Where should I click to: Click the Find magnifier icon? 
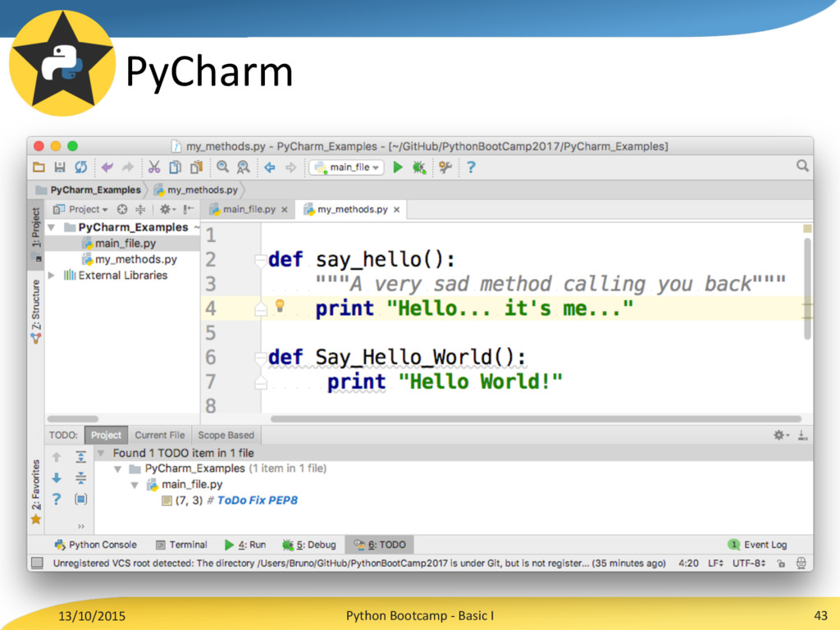223,167
